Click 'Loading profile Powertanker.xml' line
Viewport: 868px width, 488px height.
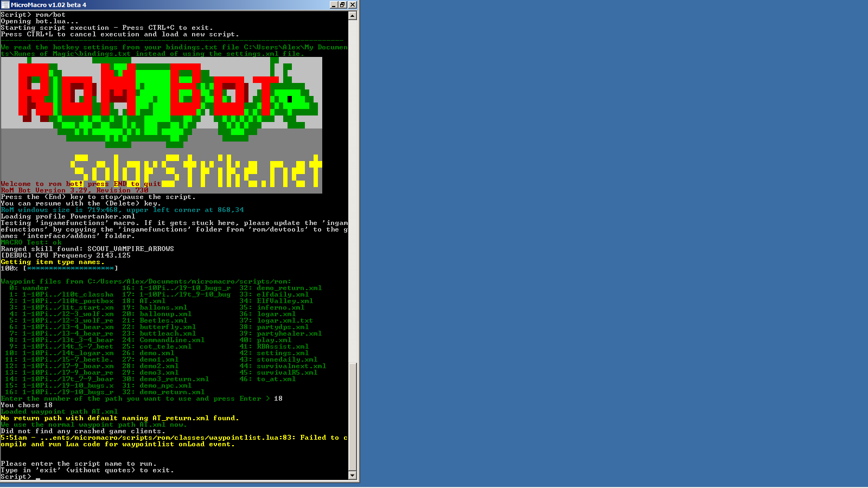click(x=68, y=216)
